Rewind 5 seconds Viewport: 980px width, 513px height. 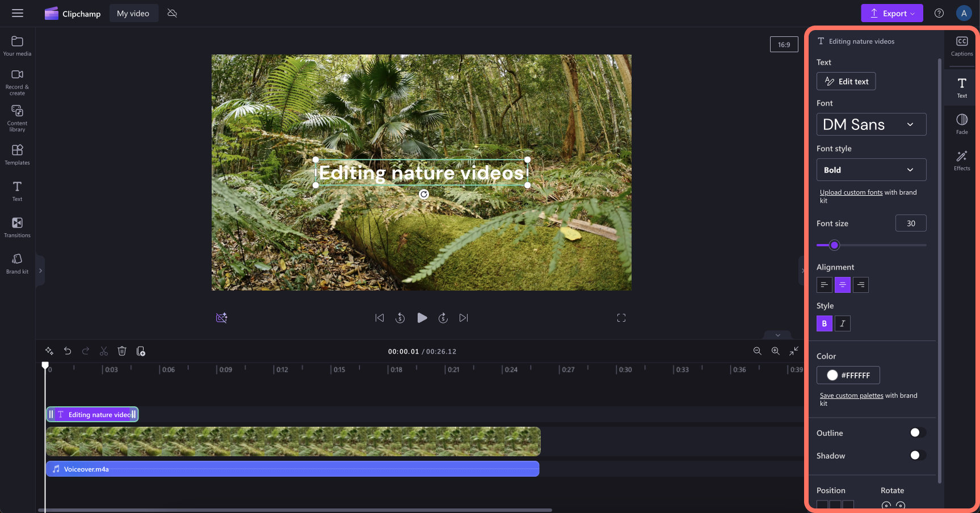[x=400, y=318]
